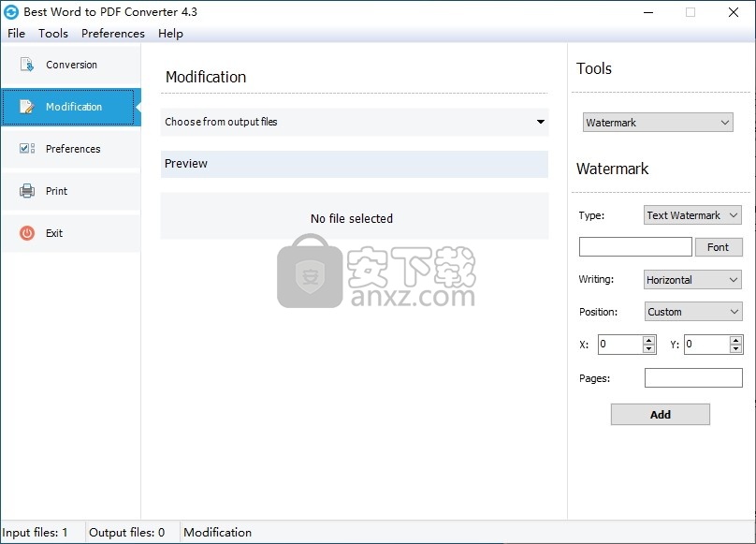Screen dimensions: 756x544
Task: Click the watermark text input field
Action: point(635,247)
